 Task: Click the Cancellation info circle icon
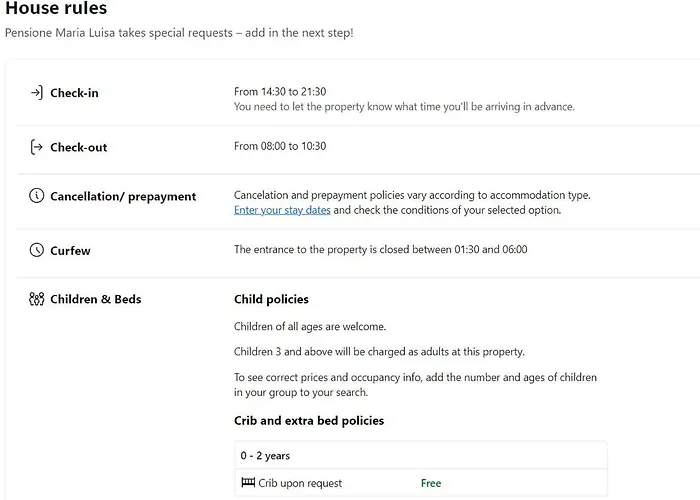pos(37,196)
